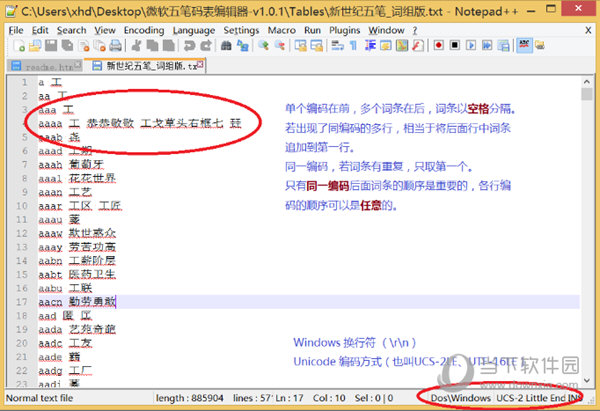The height and width of the screenshot is (411, 600).
Task: Open the Language menu
Action: (194, 30)
